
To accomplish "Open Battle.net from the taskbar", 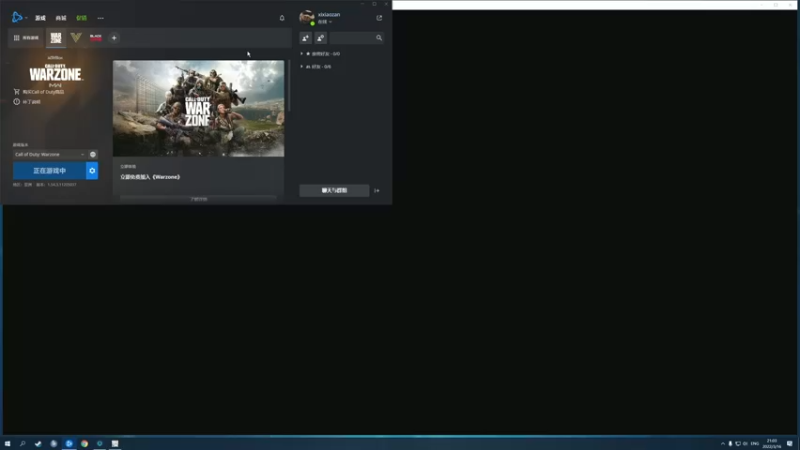I will pos(69,443).
